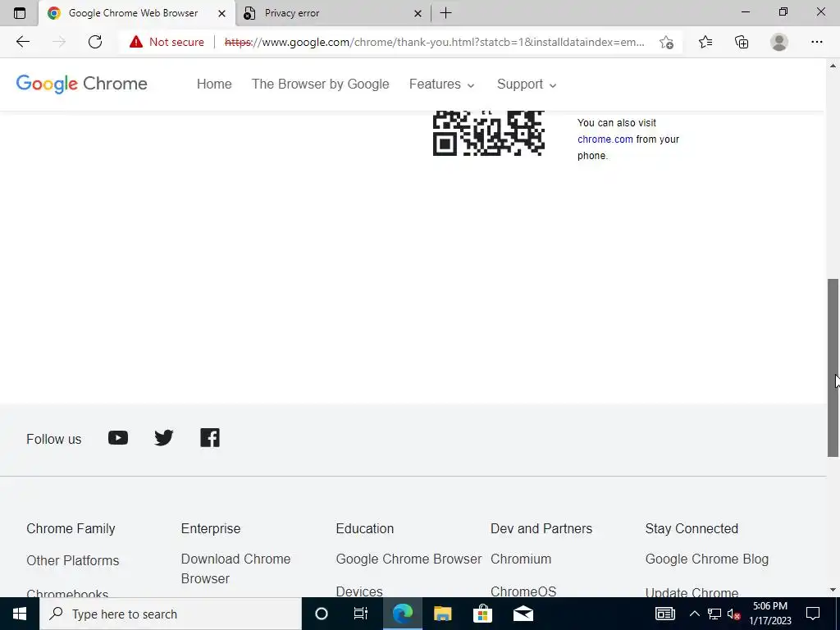Switch to Google Chrome Web Browser tab
Image resolution: width=840 pixels, height=630 pixels.
coord(137,13)
